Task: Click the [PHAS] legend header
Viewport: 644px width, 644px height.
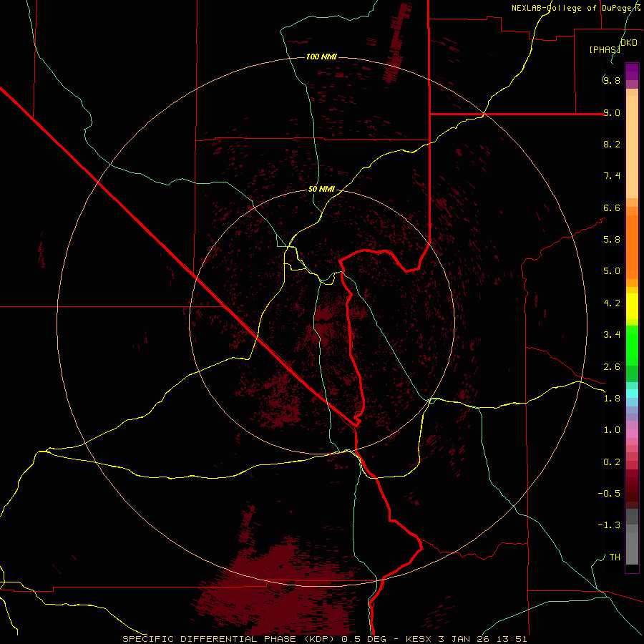Action: pyautogui.click(x=605, y=49)
